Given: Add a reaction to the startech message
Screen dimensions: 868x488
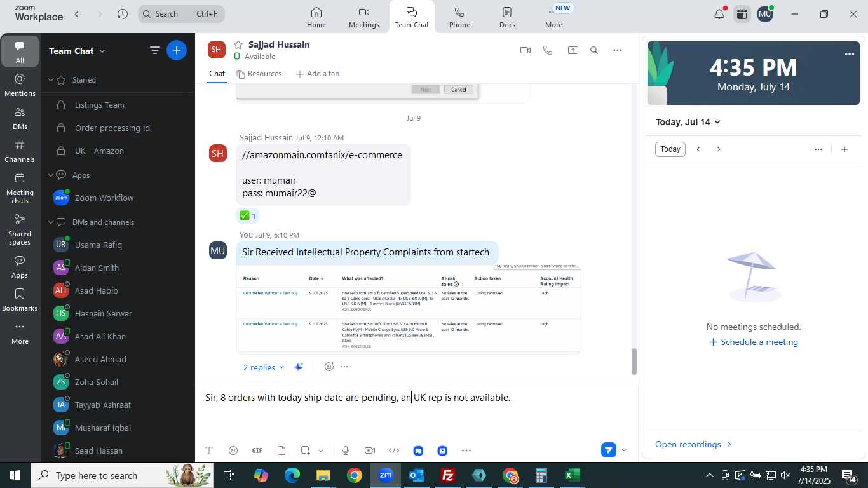Looking at the screenshot, I should tap(329, 367).
